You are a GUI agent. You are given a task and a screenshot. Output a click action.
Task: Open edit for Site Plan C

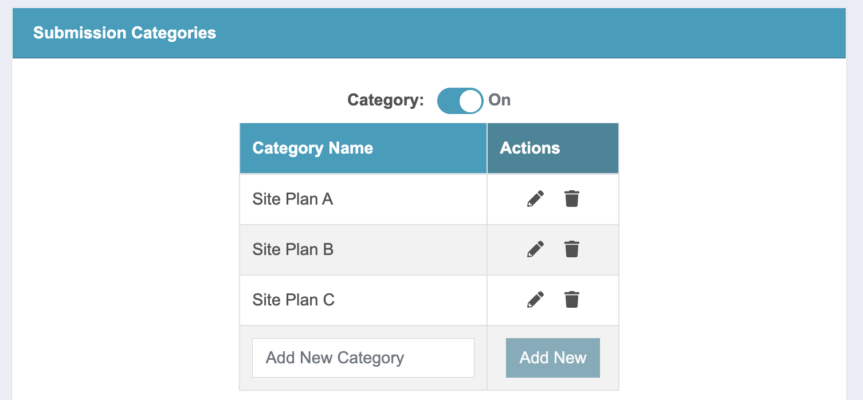click(x=535, y=300)
